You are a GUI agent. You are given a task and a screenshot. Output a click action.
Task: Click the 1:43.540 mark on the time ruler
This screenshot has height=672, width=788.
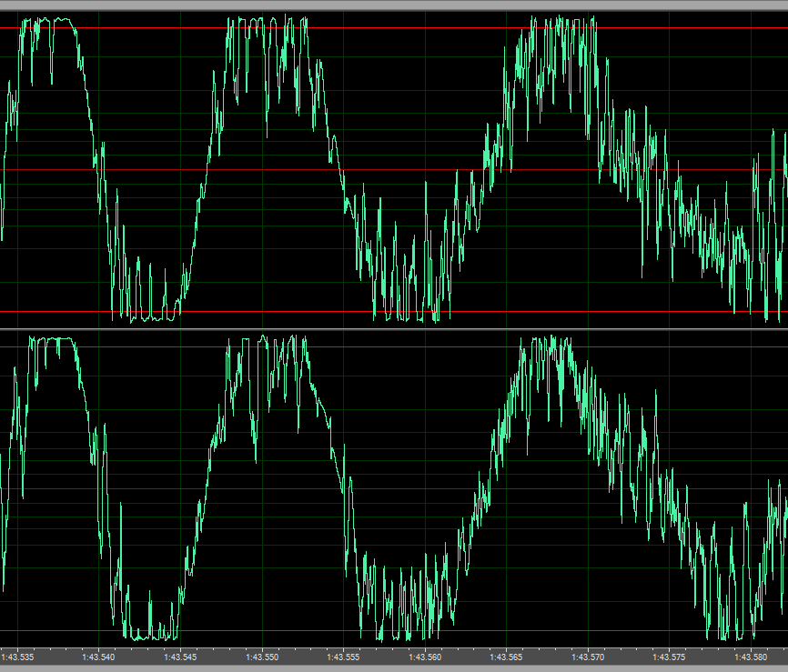click(98, 656)
